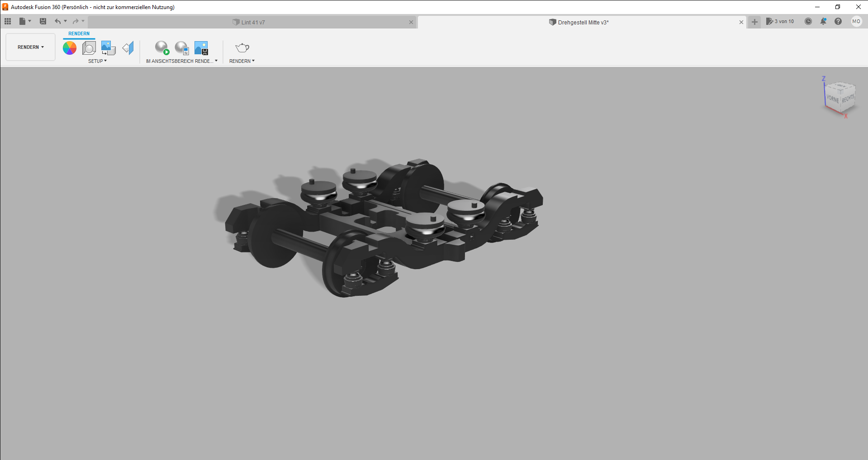Click the top face of ViewCube
This screenshot has height=460, width=868.
(840, 86)
